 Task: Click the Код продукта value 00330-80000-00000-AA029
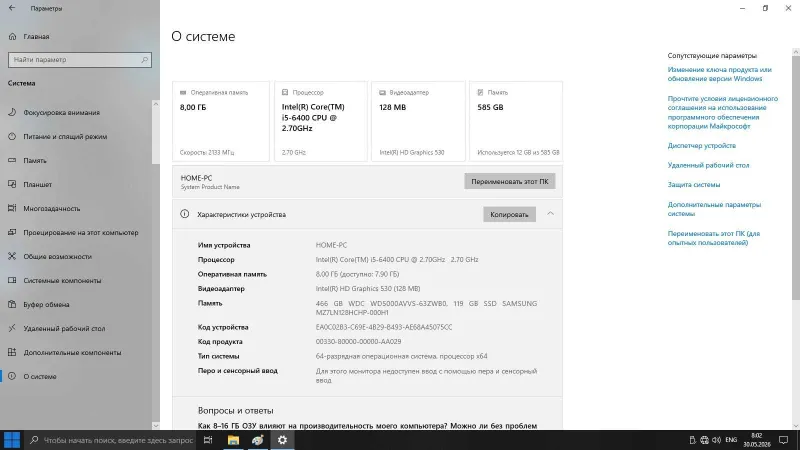click(x=358, y=341)
